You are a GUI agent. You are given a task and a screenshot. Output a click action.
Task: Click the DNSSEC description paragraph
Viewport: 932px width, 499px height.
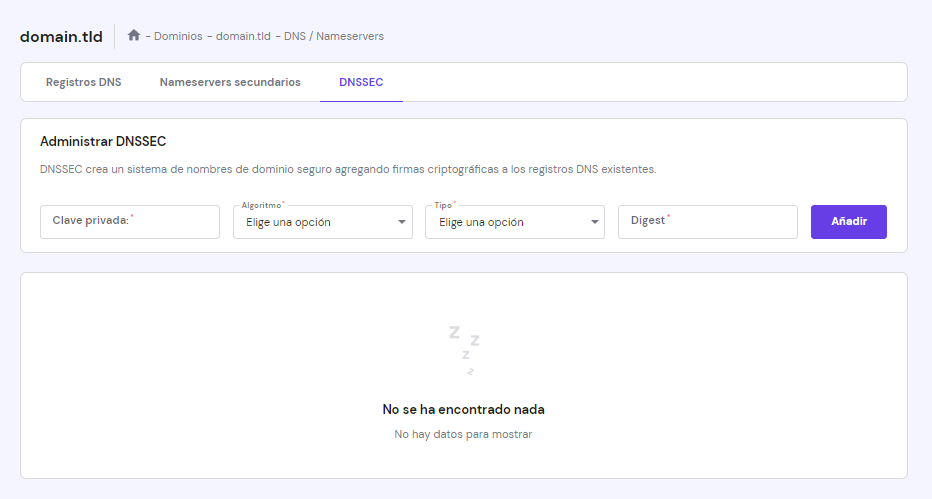[348, 170]
